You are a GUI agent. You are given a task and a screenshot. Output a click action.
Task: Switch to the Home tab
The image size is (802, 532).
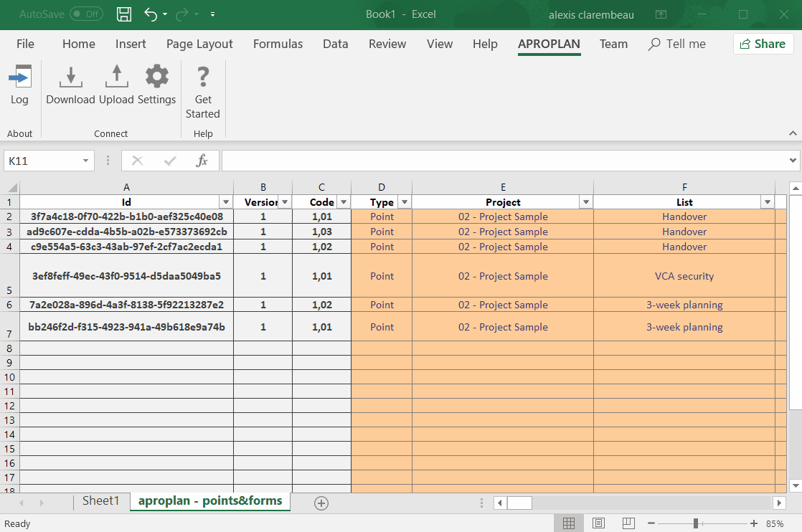tap(79, 44)
